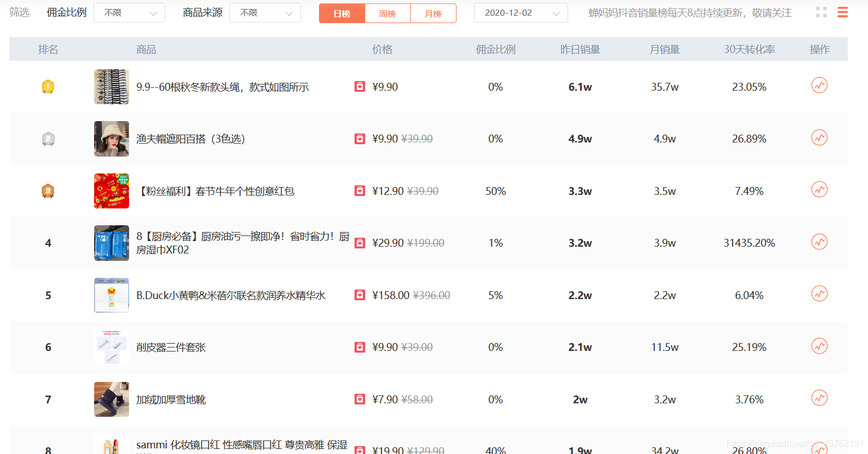The width and height of the screenshot is (868, 454).
Task: Click the 排名 column header
Action: pyautogui.click(x=48, y=50)
